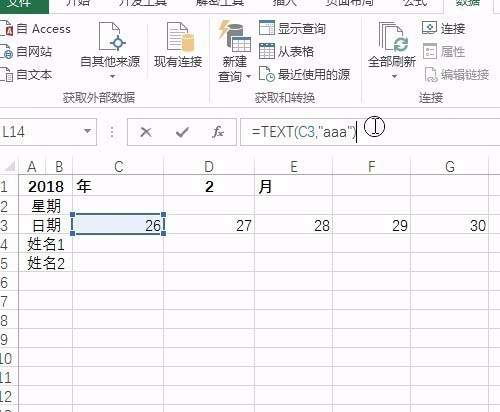This screenshot has width=500, height=412.
Task: Choose the From Text (自文本) import icon
Action: click(x=6, y=75)
